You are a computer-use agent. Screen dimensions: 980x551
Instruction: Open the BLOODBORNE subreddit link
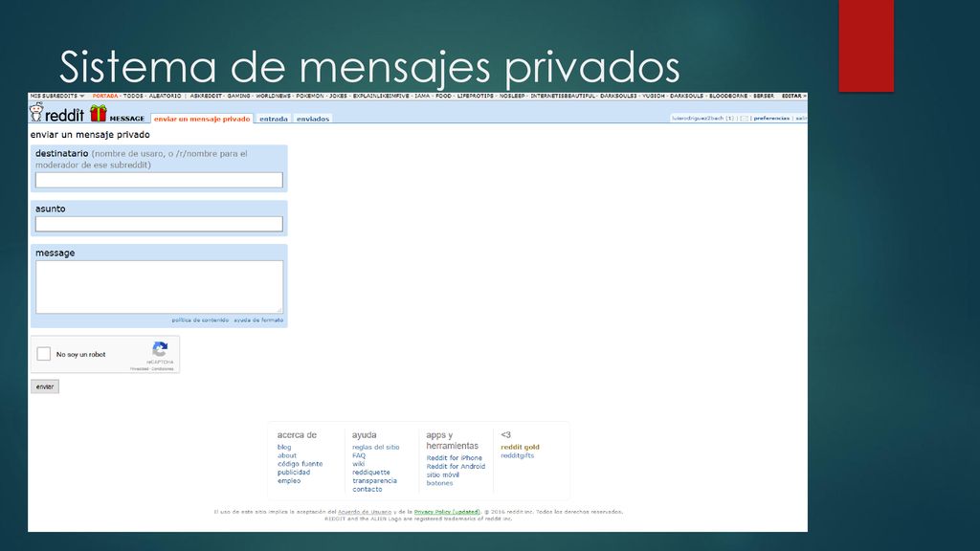point(728,97)
